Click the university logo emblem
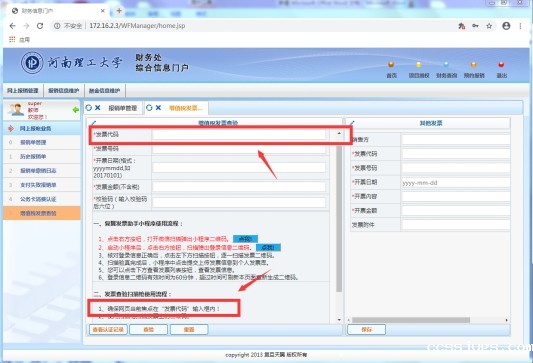This screenshot has width=533, height=363. 32,63
